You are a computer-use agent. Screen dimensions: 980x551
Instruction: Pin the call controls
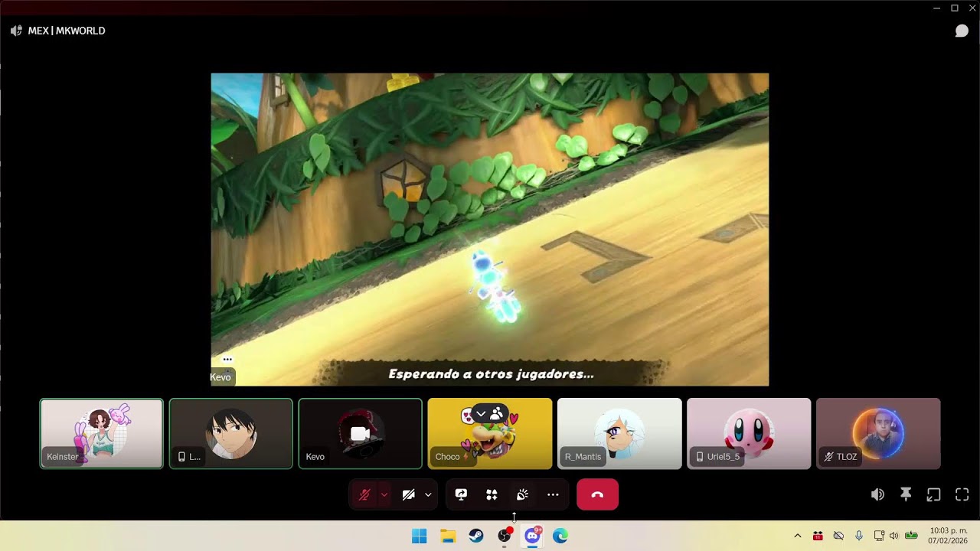pos(906,495)
